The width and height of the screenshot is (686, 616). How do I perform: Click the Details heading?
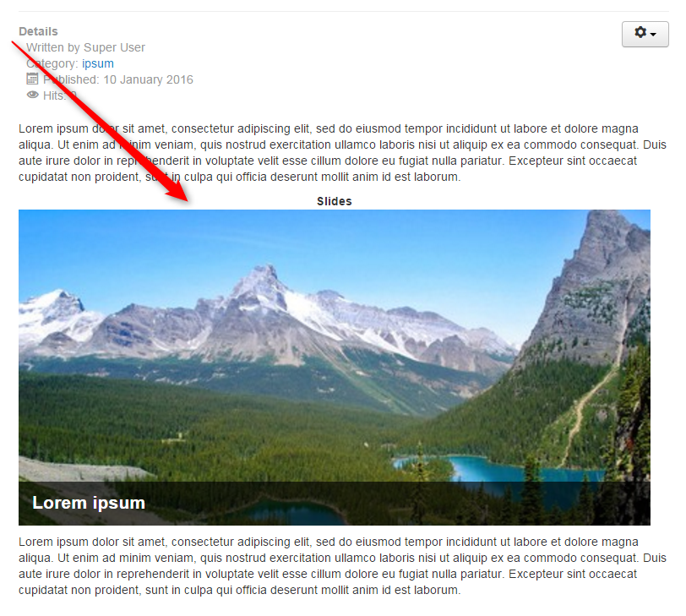click(x=38, y=31)
